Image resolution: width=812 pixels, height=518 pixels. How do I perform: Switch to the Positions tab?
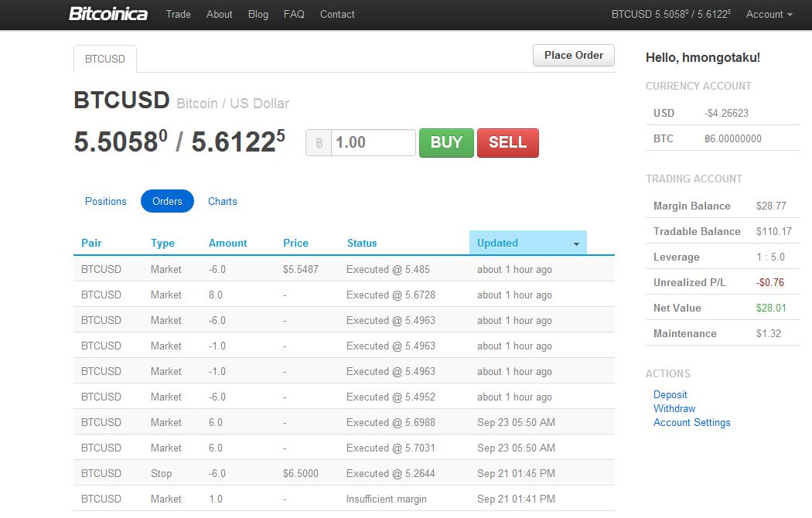[x=106, y=201]
